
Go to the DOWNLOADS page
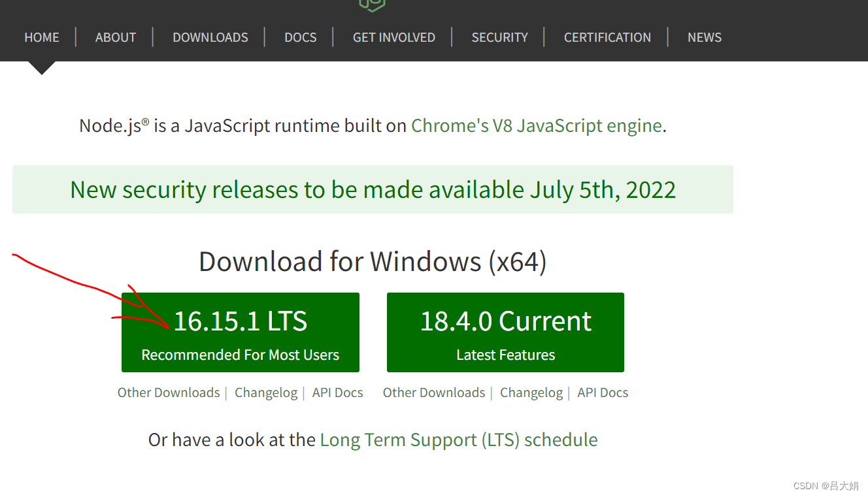[210, 37]
